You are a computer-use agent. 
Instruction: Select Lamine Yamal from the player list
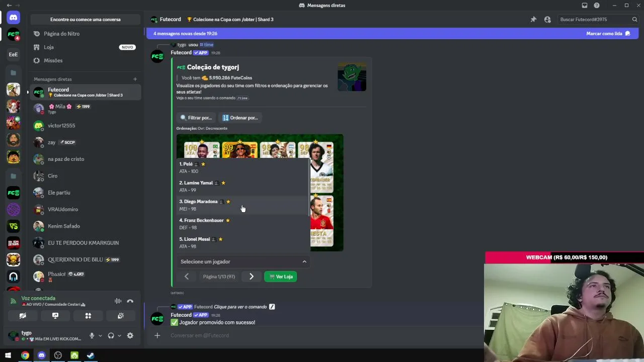pos(243,187)
